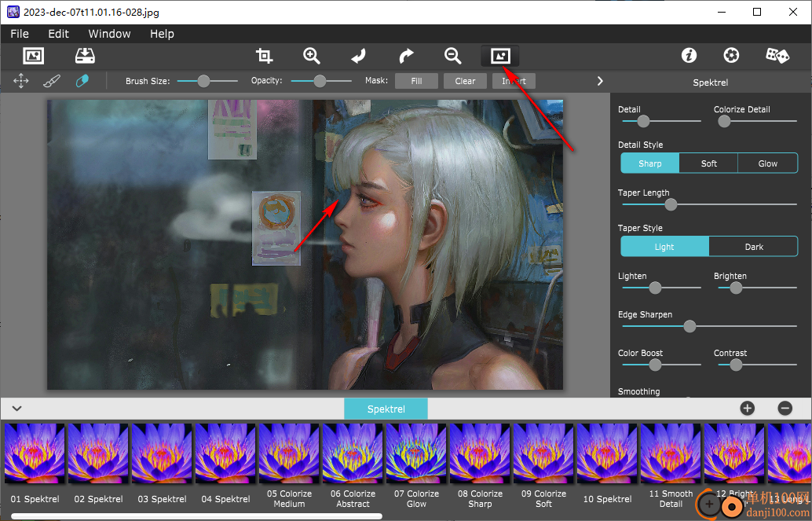Click the save image icon
Viewport: 812px width, 521px height.
[85, 56]
